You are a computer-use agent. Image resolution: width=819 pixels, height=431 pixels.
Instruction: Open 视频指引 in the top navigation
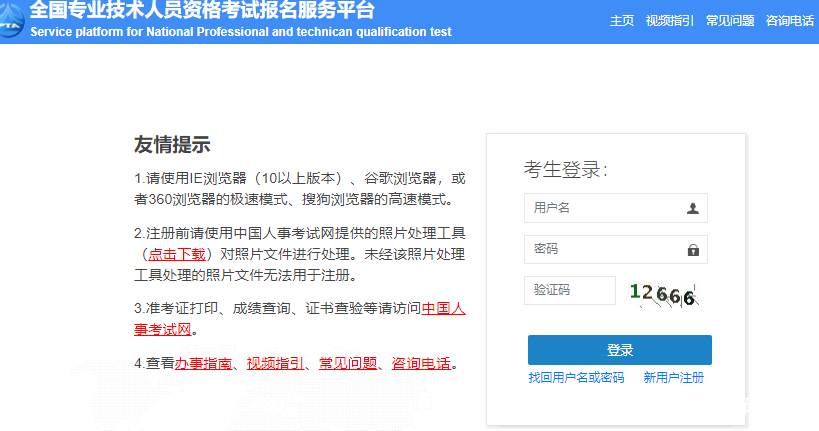[669, 21]
